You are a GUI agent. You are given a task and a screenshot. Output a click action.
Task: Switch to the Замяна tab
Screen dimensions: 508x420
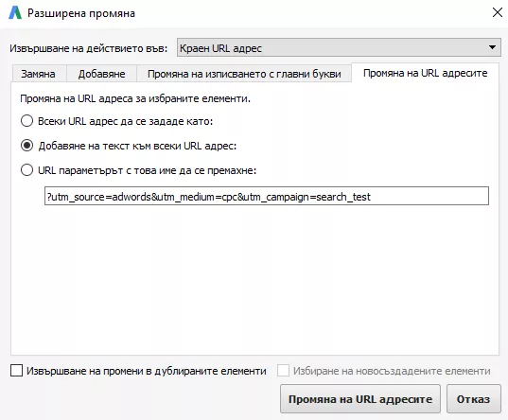pyautogui.click(x=38, y=74)
